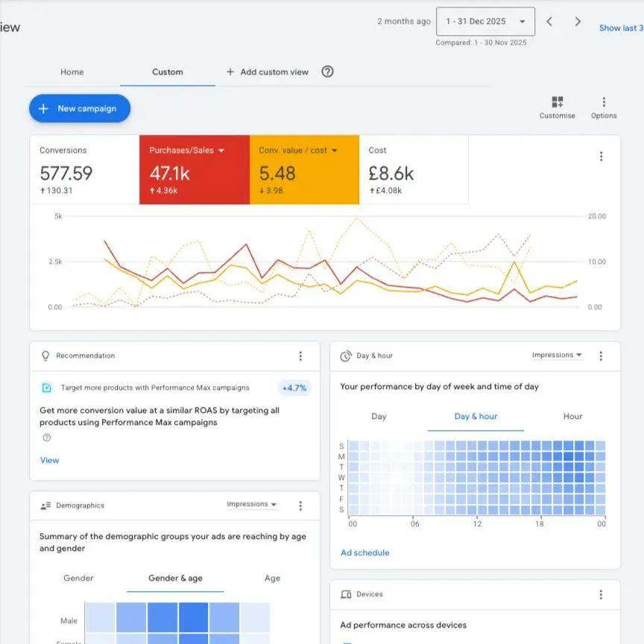The image size is (644, 644).
Task: Click the Male row label in heatmap
Action: tap(69, 621)
